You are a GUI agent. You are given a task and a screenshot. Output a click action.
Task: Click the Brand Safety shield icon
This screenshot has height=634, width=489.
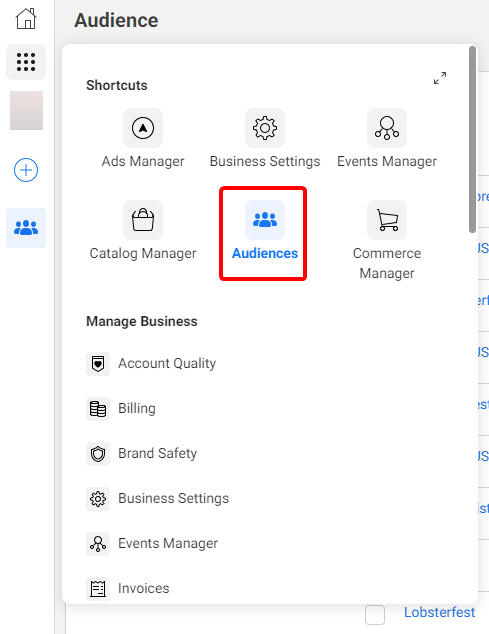(98, 454)
